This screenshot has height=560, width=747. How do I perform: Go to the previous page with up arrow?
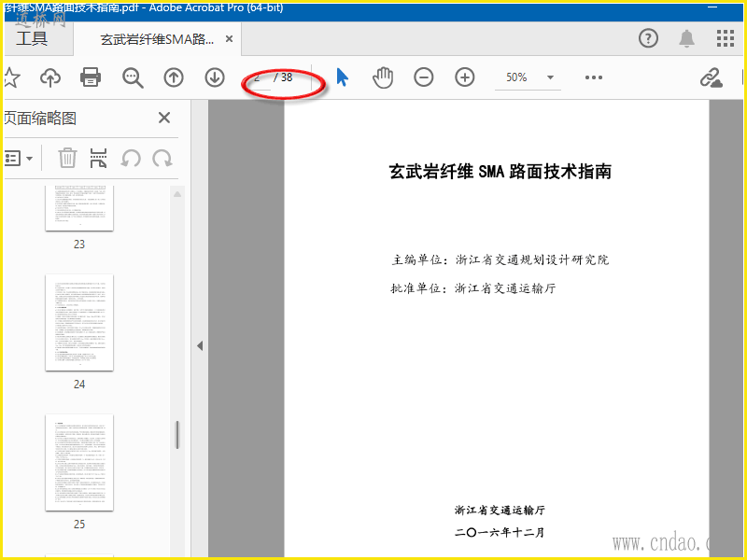click(x=174, y=77)
